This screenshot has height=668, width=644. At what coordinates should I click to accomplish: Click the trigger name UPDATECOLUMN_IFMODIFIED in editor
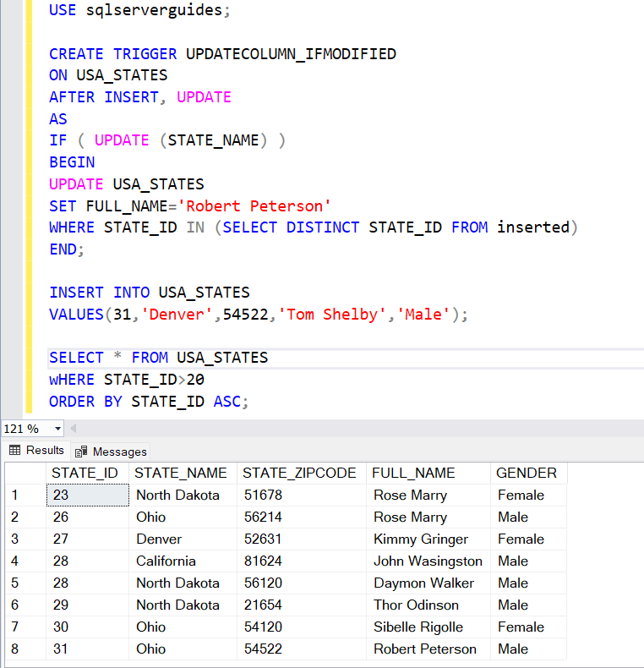(291, 54)
